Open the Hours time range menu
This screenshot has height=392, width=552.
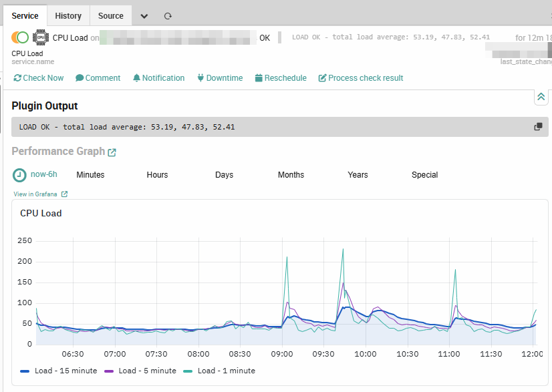[x=157, y=175]
